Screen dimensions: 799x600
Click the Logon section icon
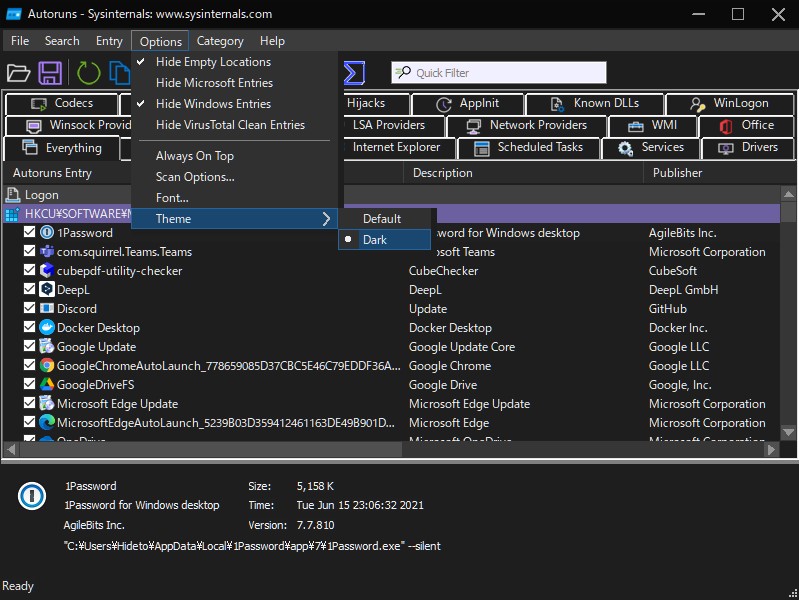[x=12, y=195]
